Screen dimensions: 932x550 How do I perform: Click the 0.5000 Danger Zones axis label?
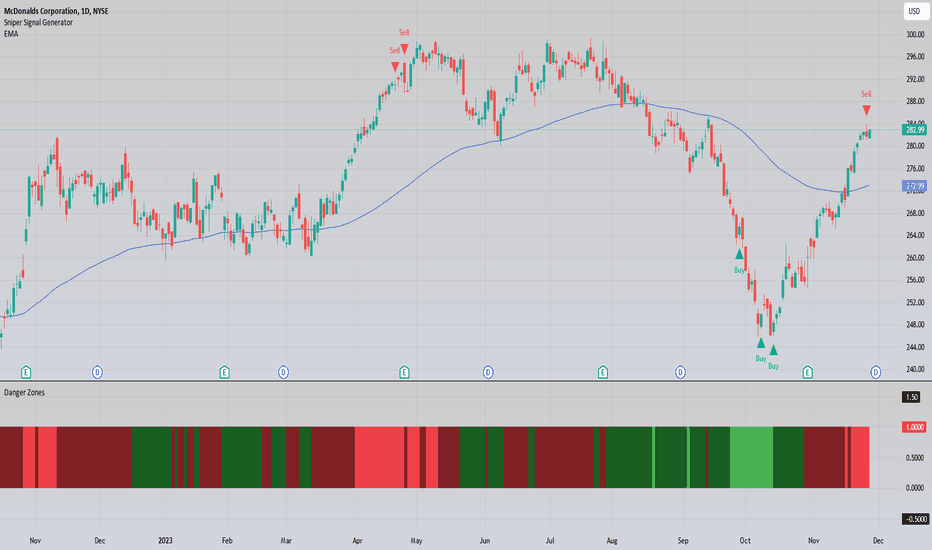point(915,457)
